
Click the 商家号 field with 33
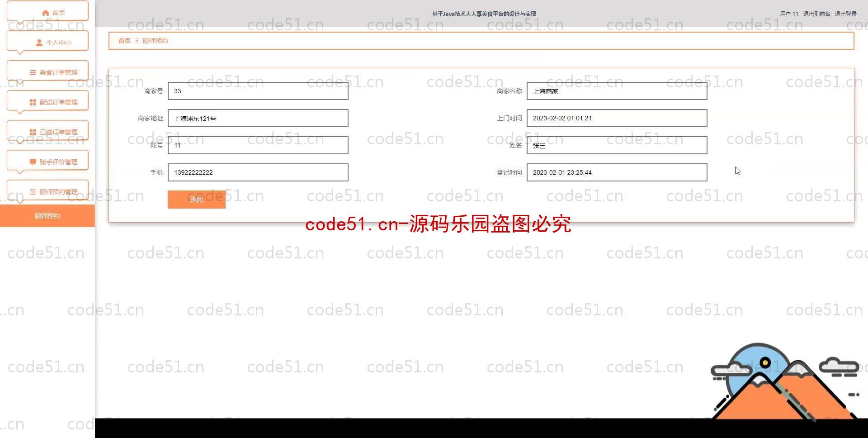(258, 91)
